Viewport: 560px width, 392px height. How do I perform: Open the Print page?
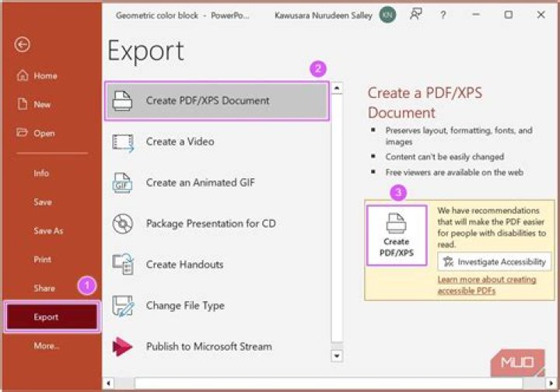click(42, 260)
